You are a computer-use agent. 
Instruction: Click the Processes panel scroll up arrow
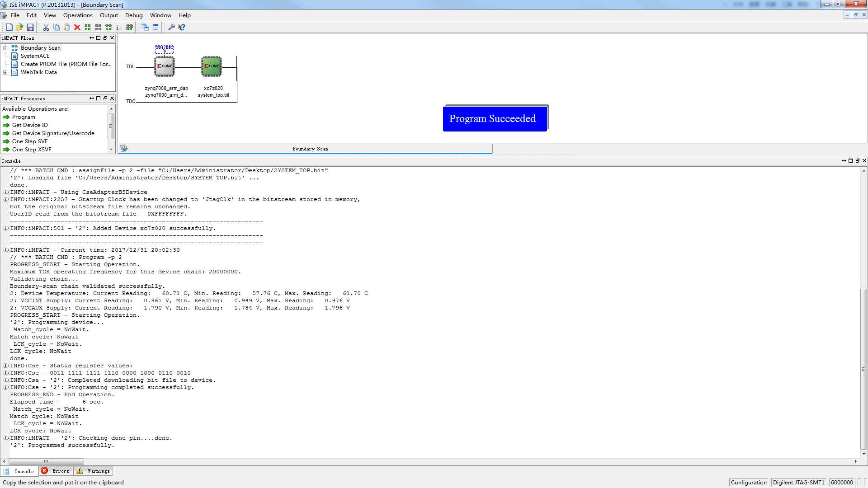(x=111, y=109)
